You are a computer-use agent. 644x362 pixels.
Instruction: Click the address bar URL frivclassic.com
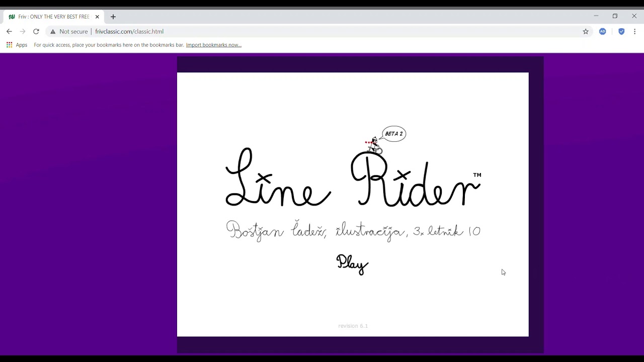pos(129,31)
